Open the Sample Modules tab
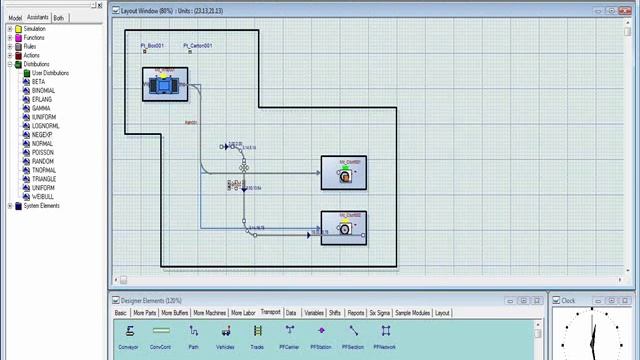 (412, 313)
